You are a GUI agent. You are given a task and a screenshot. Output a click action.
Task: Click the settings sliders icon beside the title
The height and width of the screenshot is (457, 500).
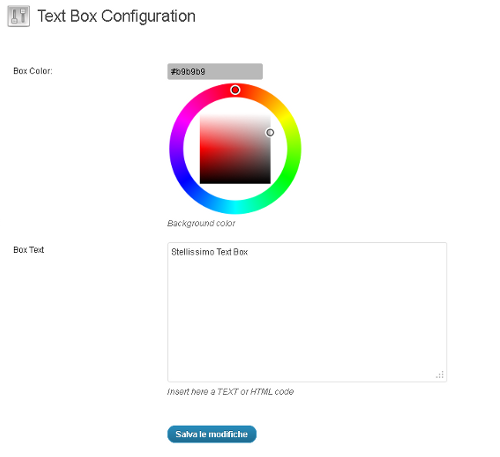coord(19,16)
